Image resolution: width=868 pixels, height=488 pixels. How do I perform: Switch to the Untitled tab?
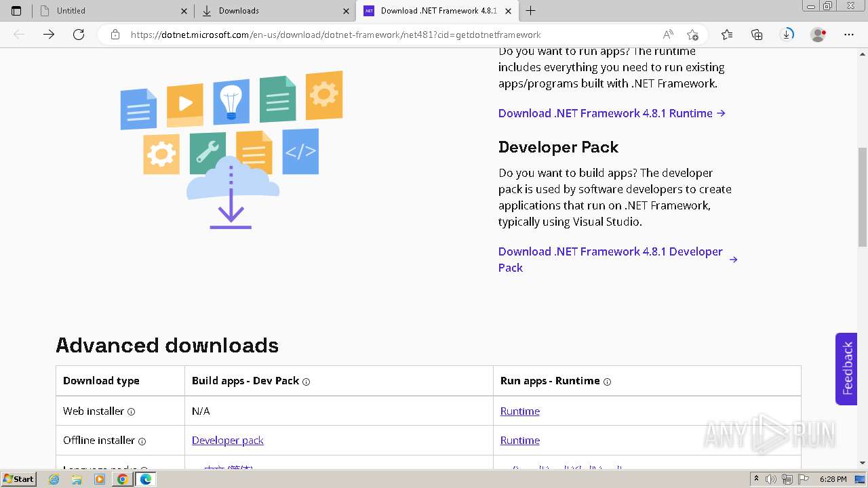pos(113,11)
